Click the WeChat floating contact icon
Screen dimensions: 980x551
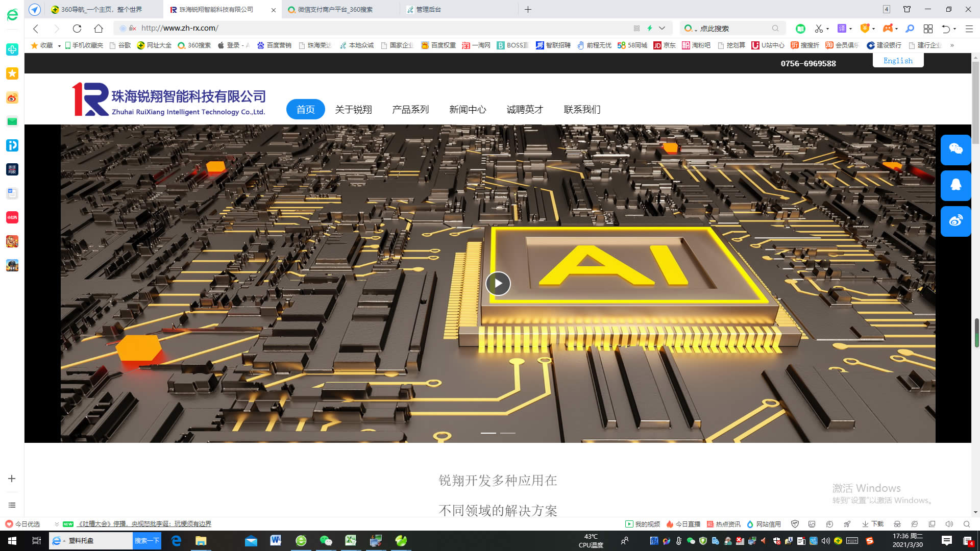coord(955,149)
